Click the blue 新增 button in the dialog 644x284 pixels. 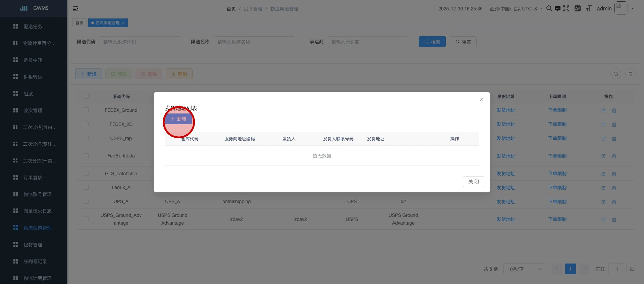178,119
